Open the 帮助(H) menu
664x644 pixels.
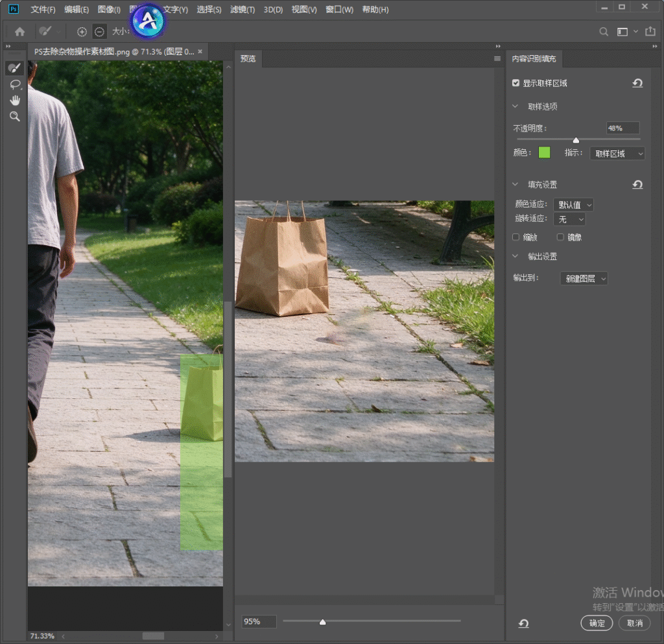tap(375, 9)
